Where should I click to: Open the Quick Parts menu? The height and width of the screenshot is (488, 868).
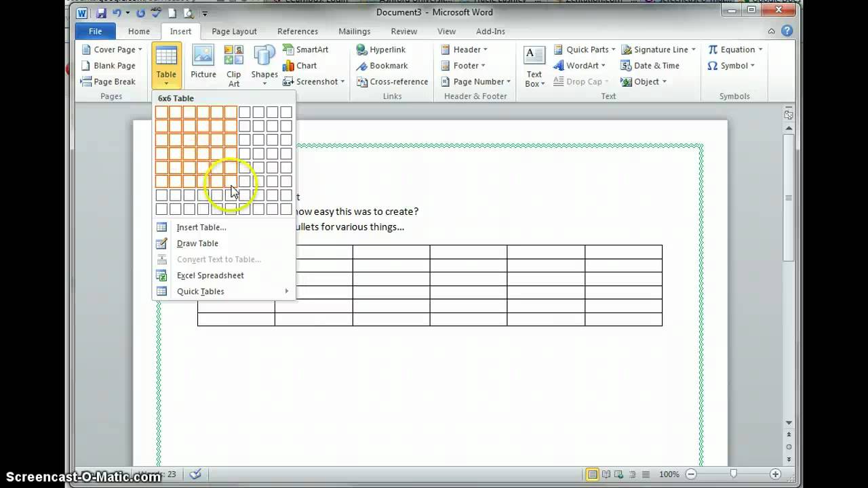pos(585,49)
